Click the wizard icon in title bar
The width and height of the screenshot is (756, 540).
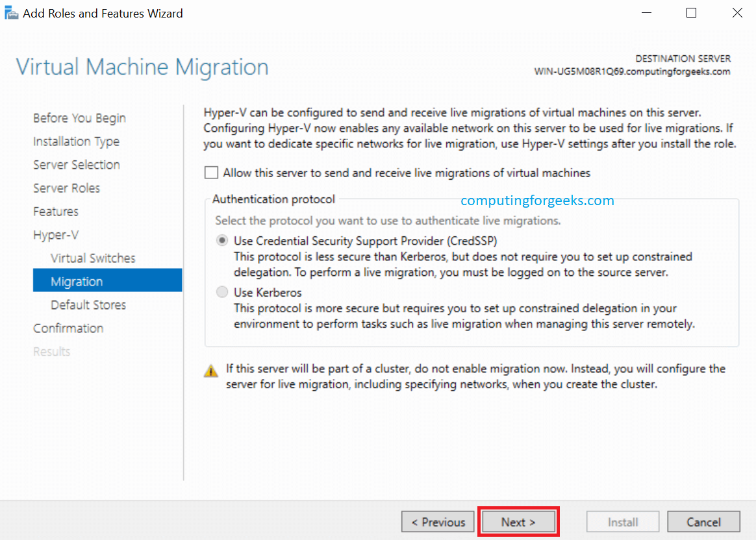click(x=12, y=13)
